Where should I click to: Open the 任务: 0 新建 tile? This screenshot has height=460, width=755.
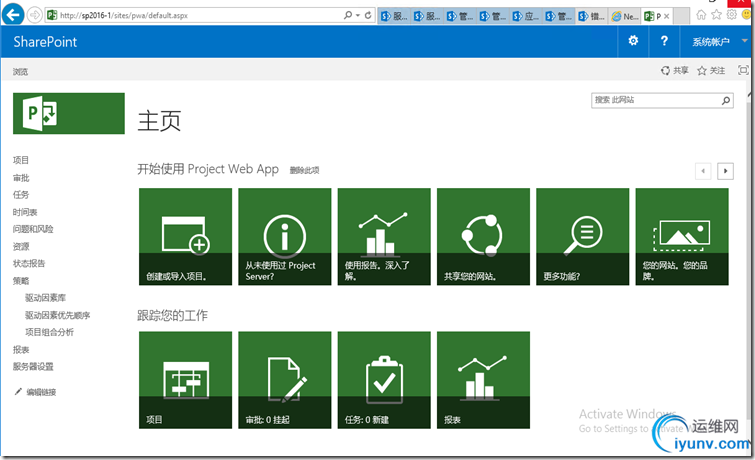click(384, 380)
